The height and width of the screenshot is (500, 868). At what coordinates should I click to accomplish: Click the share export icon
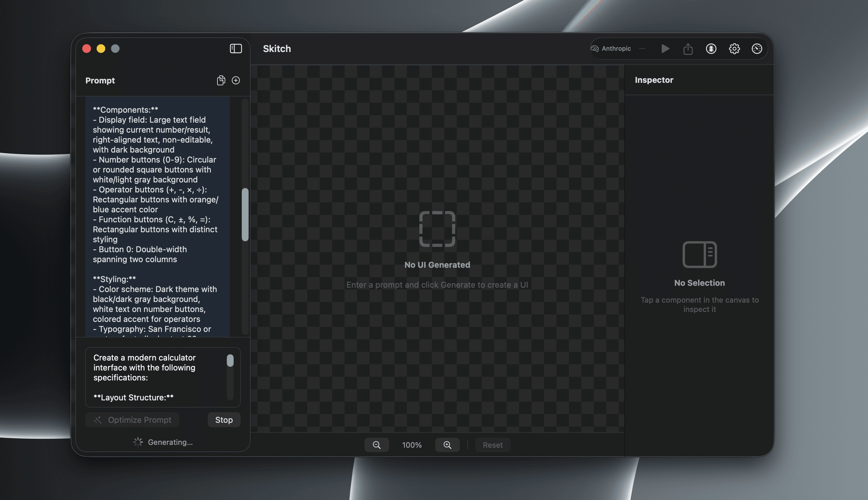coord(688,49)
